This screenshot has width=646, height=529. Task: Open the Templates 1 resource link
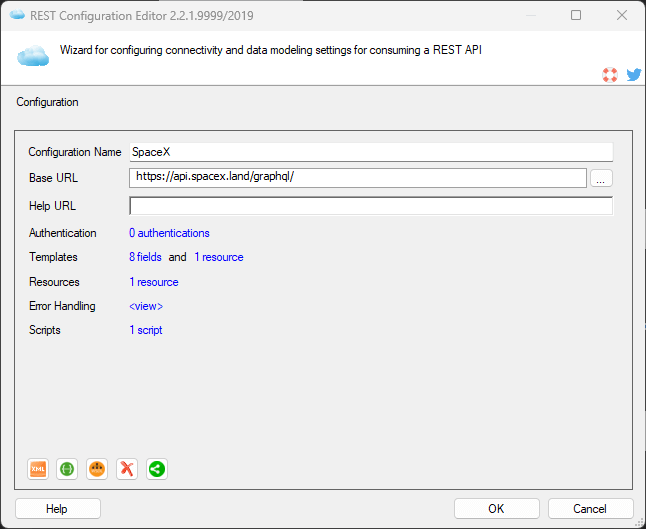click(219, 257)
